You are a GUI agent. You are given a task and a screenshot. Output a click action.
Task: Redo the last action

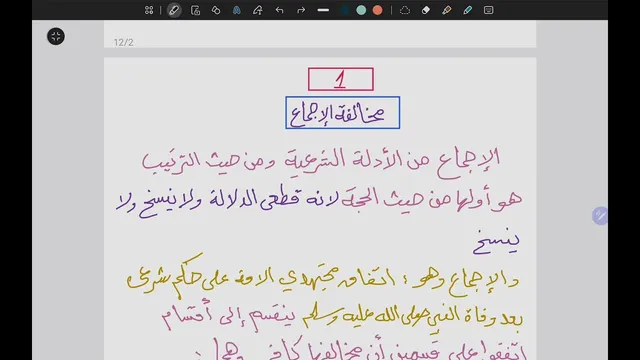point(301,10)
